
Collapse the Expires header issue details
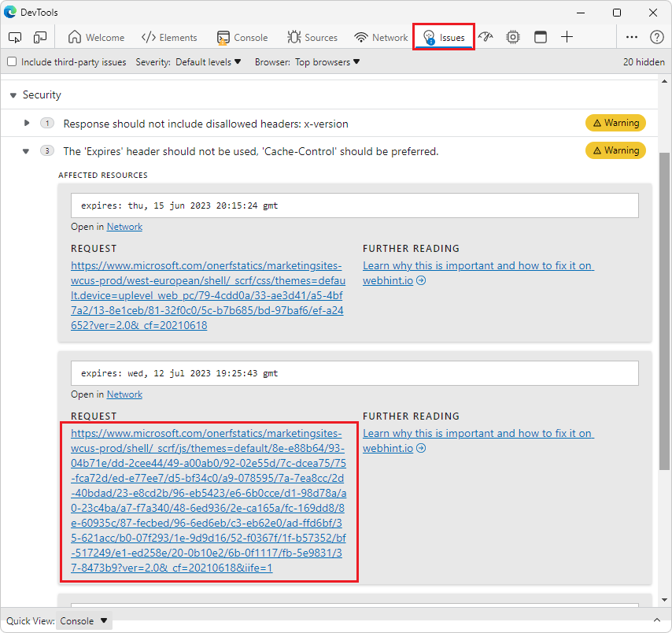click(x=26, y=150)
